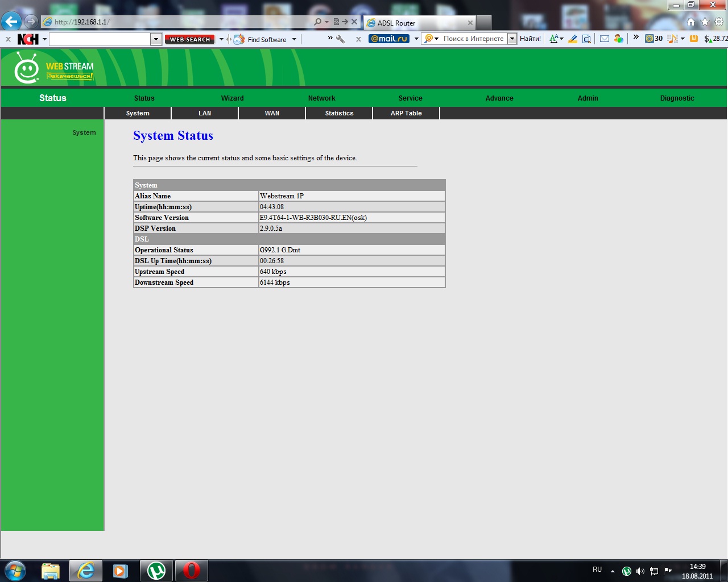
Task: Go back with the browser Back arrow
Action: tap(11, 22)
